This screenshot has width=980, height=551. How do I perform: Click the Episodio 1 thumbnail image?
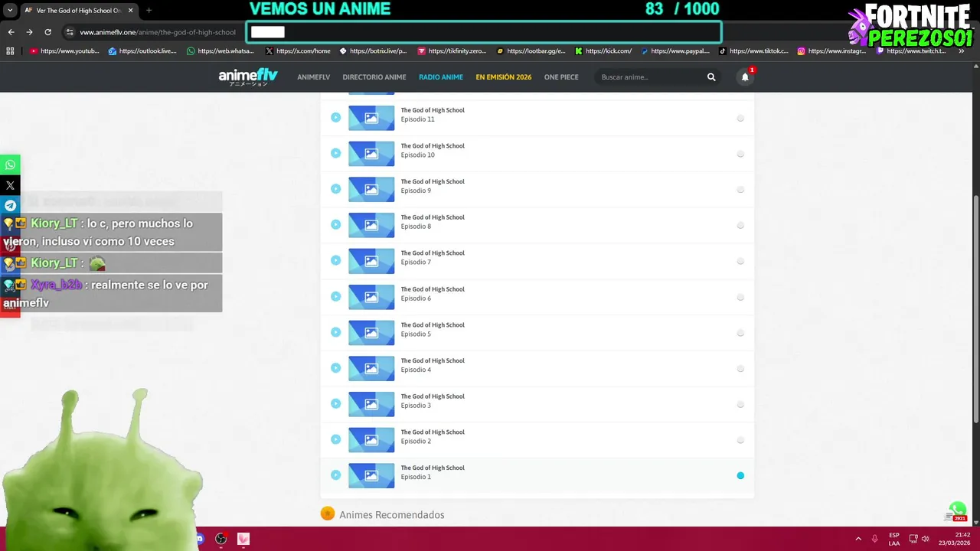click(x=371, y=476)
